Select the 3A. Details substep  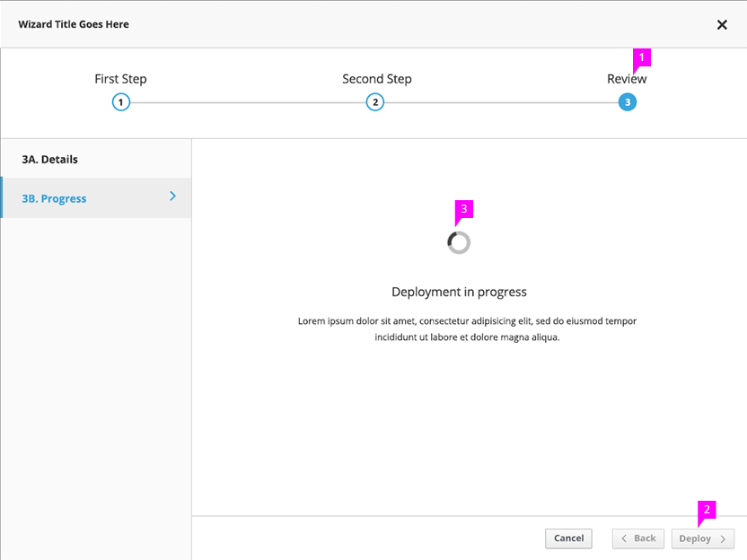tap(96, 159)
